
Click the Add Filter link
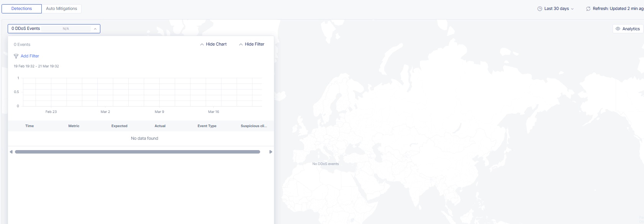tap(30, 56)
